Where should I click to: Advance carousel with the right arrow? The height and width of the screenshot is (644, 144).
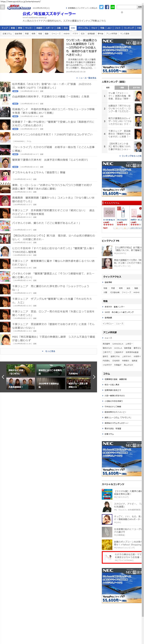pyautogui.click(x=94, y=377)
